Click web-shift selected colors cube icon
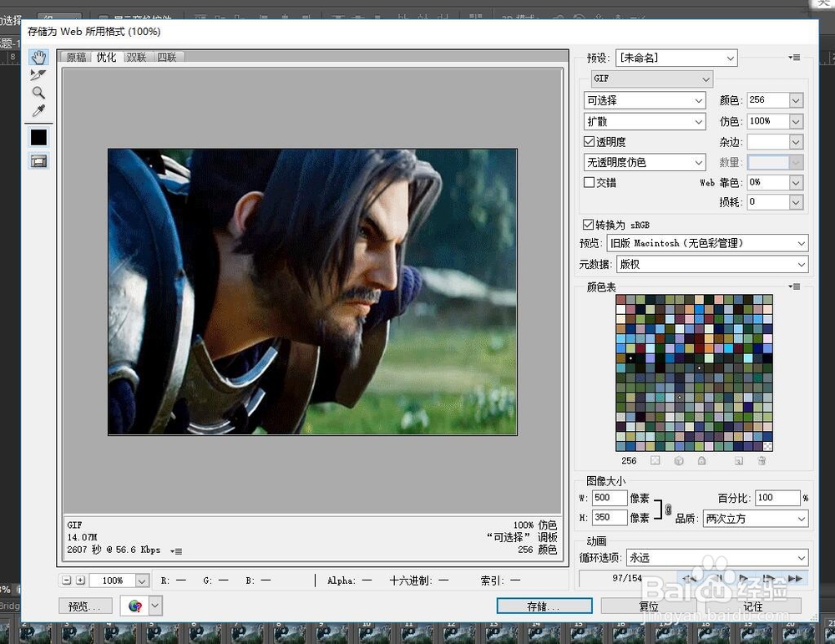Viewport: 835px width, 644px height. point(678,460)
